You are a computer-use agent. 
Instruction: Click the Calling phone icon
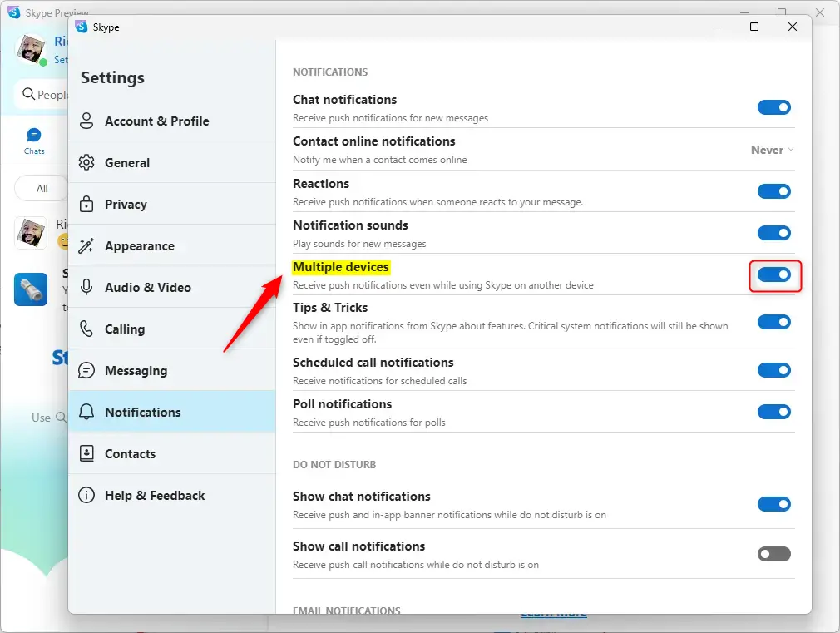pyautogui.click(x=86, y=329)
